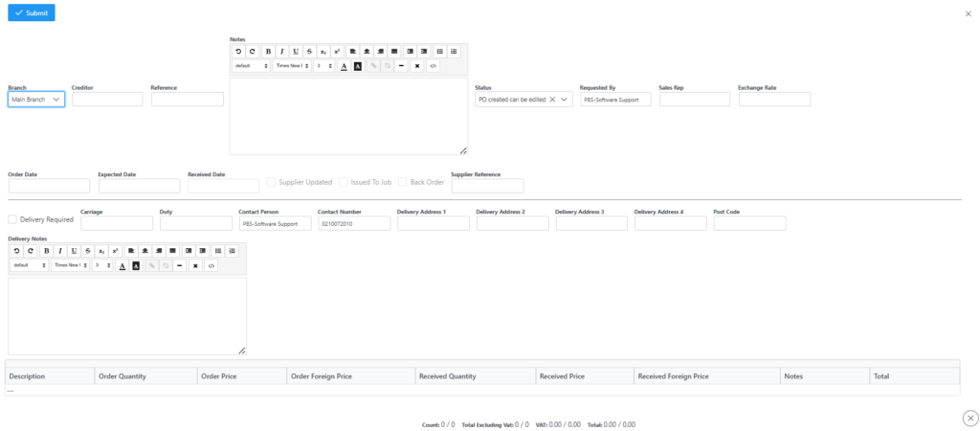Screen dimensions: 980x431
Task: Tick the Supplier Updated checkbox
Action: tap(272, 182)
